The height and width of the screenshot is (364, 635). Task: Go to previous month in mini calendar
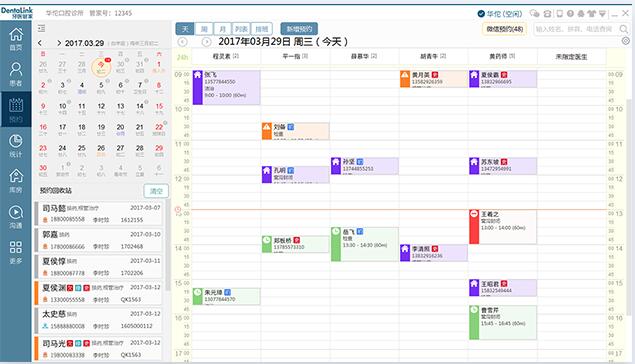click(40, 43)
